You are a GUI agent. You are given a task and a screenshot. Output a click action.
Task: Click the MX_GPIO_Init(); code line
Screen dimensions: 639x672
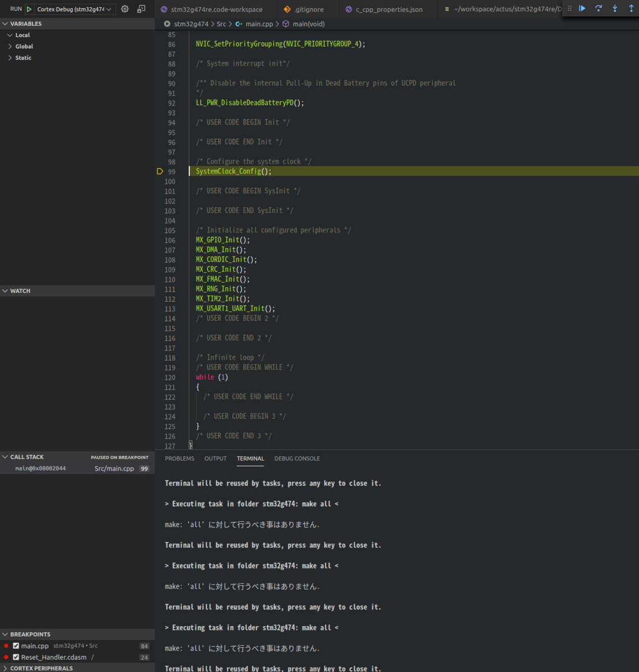[x=223, y=240]
